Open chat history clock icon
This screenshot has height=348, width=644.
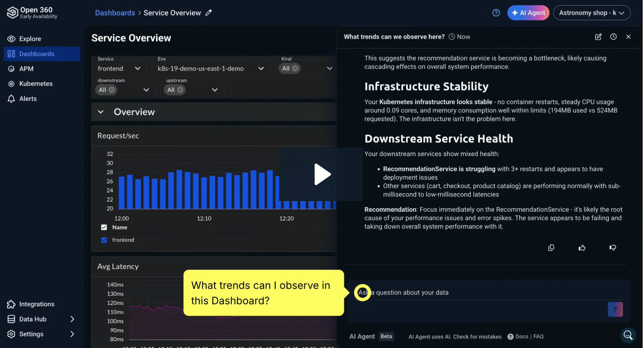coord(613,37)
